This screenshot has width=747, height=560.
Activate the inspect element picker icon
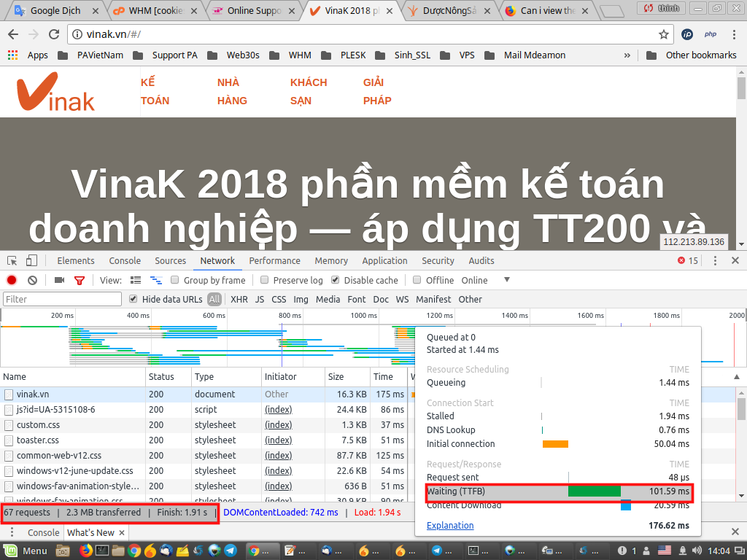click(x=12, y=260)
